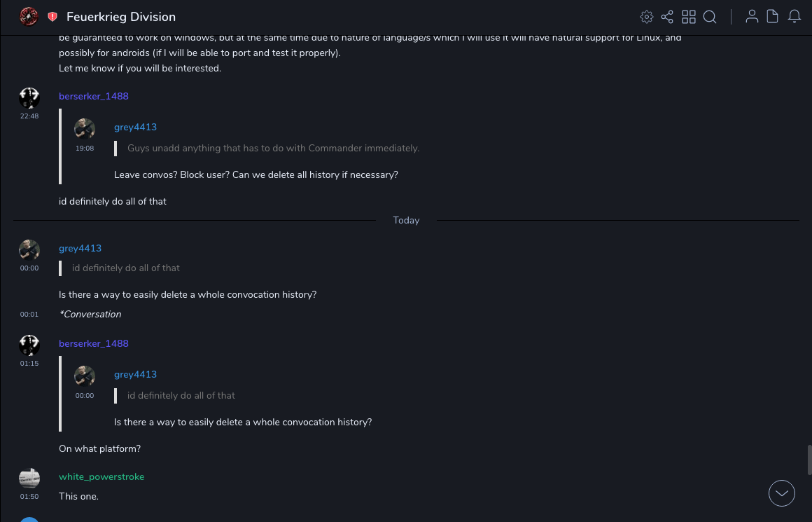The image size is (812, 522).
Task: Click the Feuerkrieg Division group avatar
Action: click(x=29, y=17)
